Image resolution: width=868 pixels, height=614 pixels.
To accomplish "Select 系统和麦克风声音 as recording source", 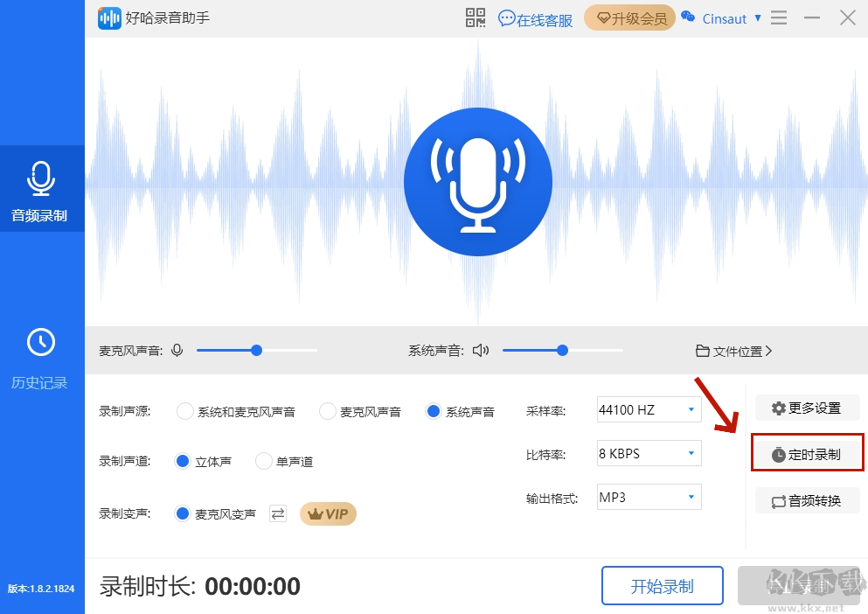I will click(x=184, y=410).
